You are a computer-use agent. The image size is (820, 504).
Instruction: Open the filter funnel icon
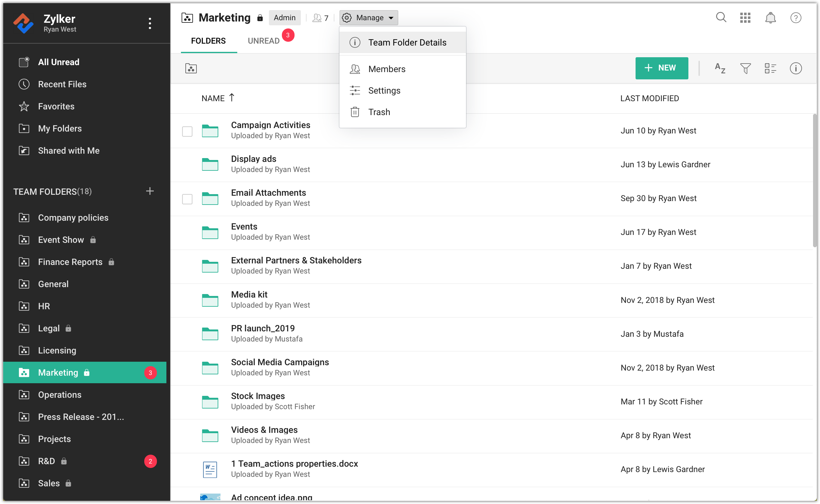(x=745, y=68)
